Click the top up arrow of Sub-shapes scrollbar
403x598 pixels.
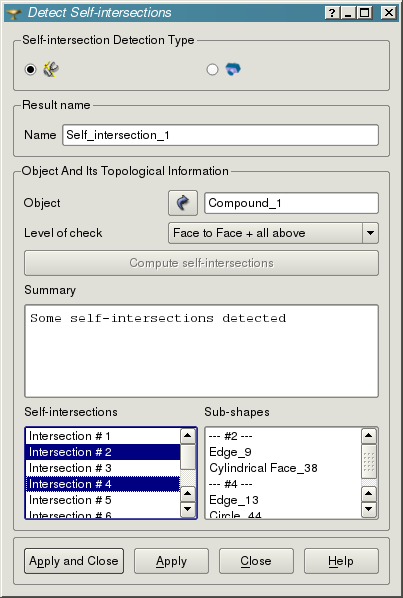point(369,436)
